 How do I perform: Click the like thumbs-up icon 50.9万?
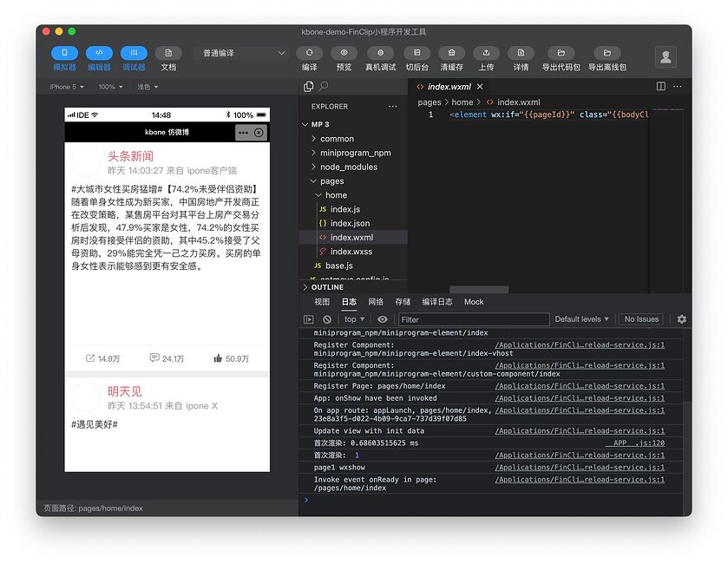[218, 357]
